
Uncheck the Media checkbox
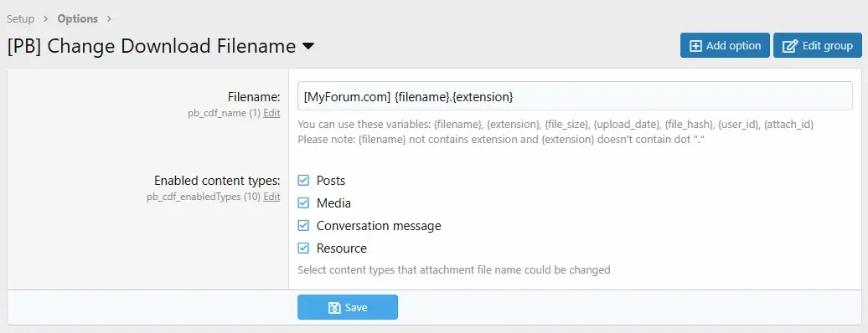point(303,203)
